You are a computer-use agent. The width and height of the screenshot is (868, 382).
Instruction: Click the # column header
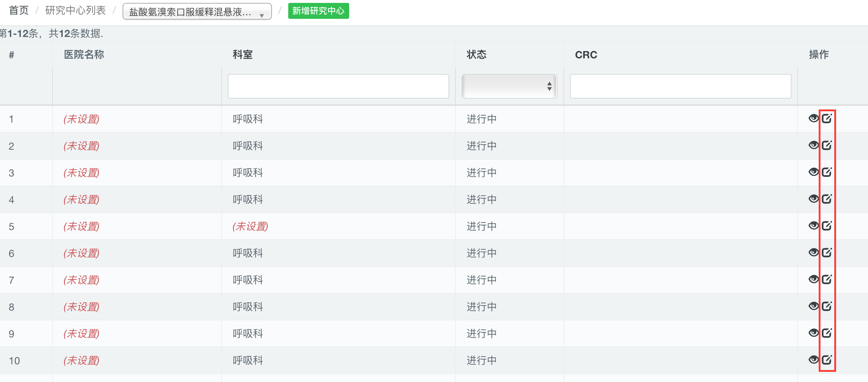pos(12,55)
